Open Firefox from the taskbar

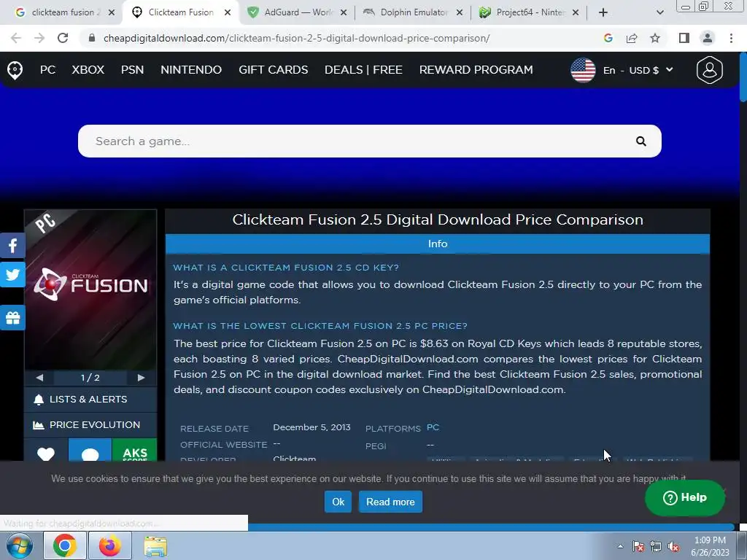109,545
